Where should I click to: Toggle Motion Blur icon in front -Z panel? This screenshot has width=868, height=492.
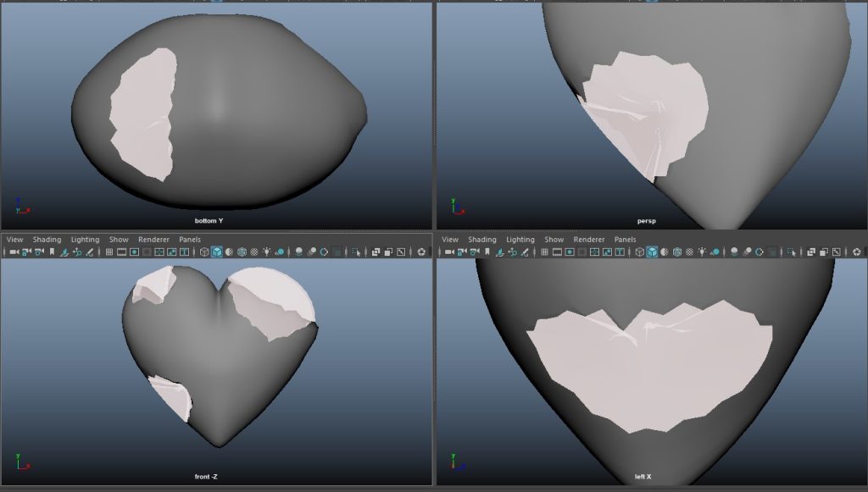click(x=312, y=252)
